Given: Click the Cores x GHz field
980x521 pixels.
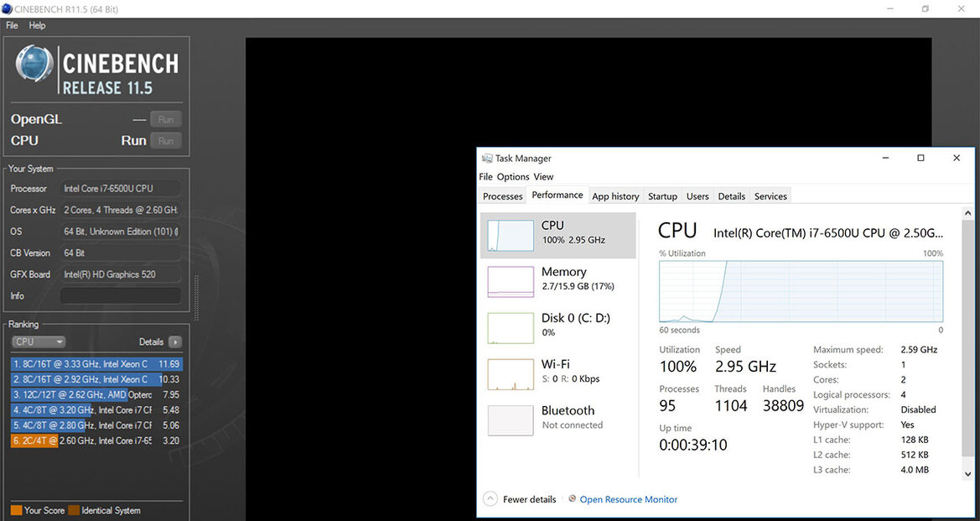Looking at the screenshot, I should [x=122, y=210].
